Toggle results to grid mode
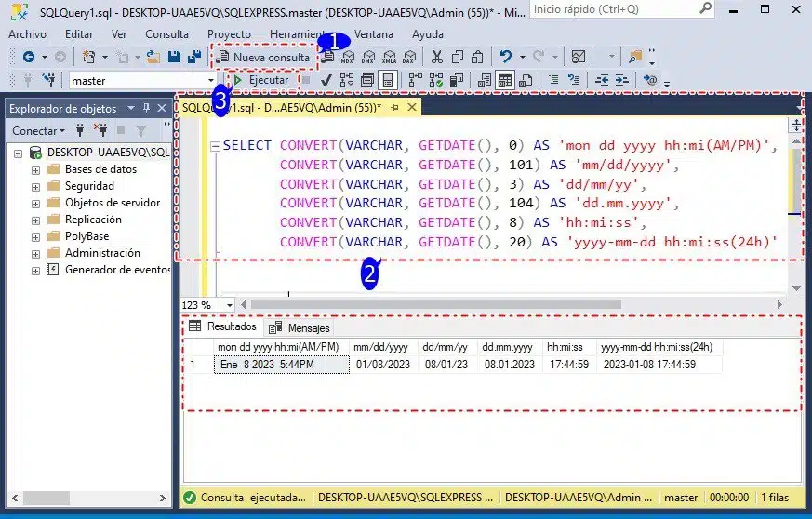 click(x=504, y=81)
